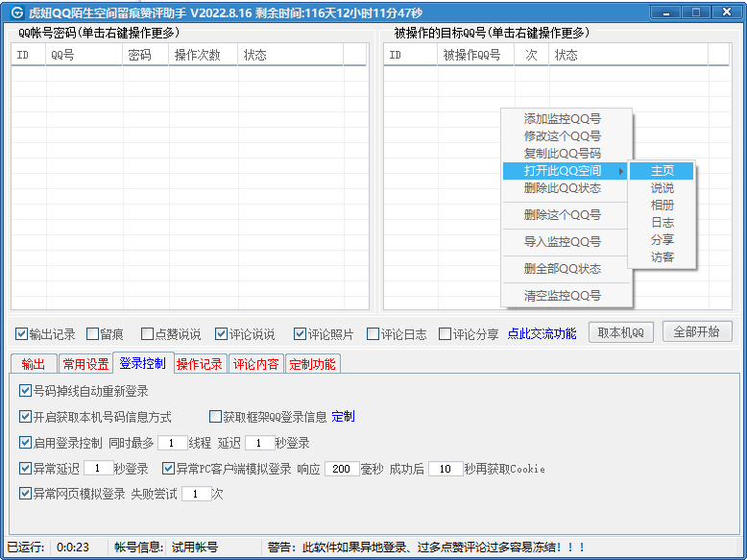Click 状态 header in account list
This screenshot has height=560, width=747.
291,55
